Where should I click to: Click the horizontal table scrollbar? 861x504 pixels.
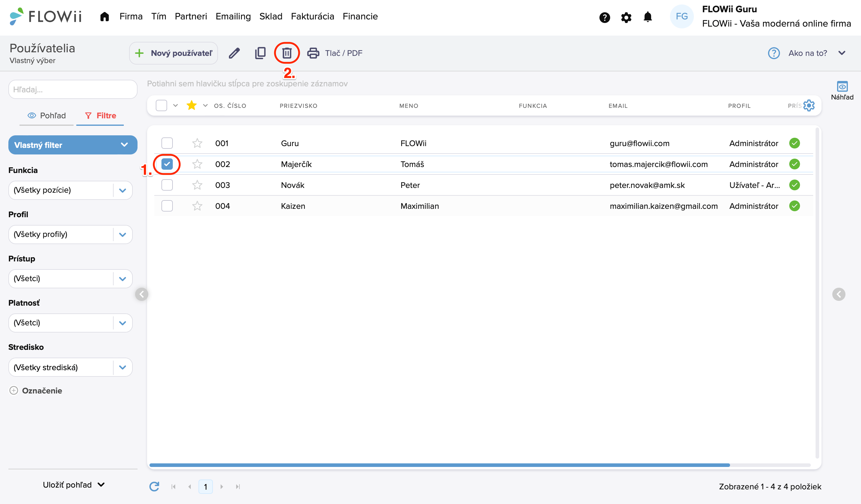pyautogui.click(x=439, y=465)
